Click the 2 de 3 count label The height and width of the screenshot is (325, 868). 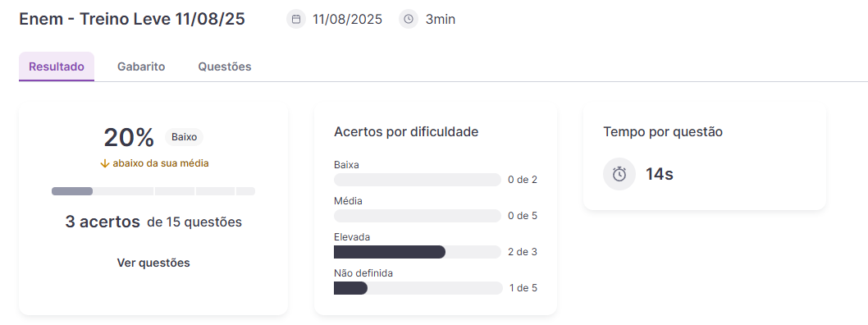(523, 252)
